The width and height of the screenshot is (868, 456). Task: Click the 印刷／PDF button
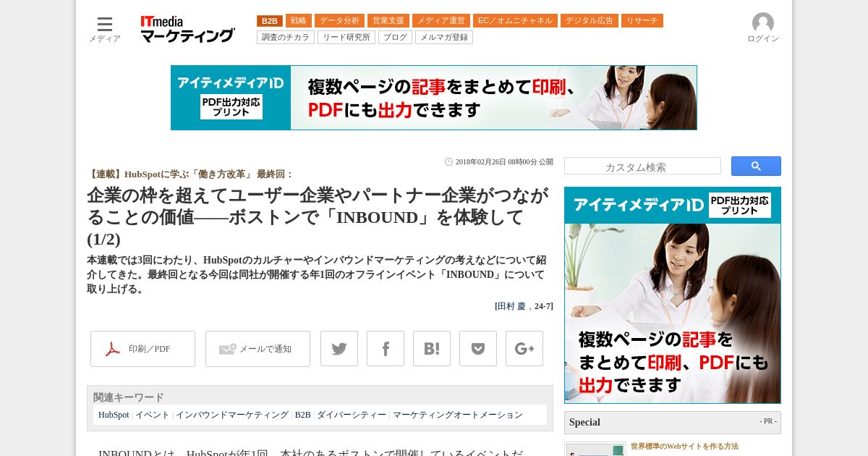click(142, 349)
